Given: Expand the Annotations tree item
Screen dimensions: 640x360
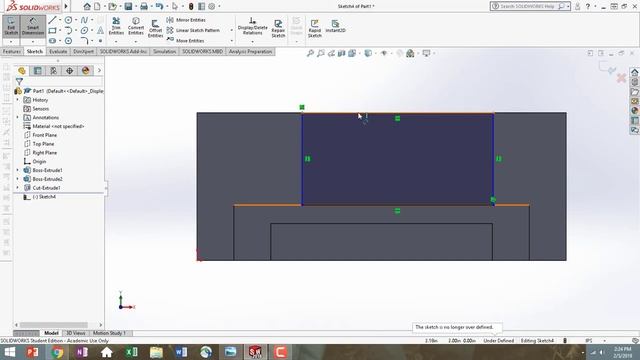Looking at the screenshot, I should [18, 117].
